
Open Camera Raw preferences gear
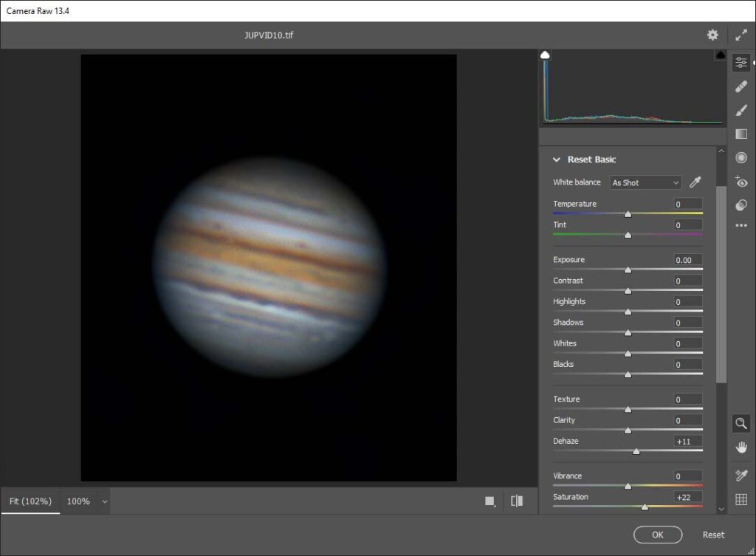point(712,35)
